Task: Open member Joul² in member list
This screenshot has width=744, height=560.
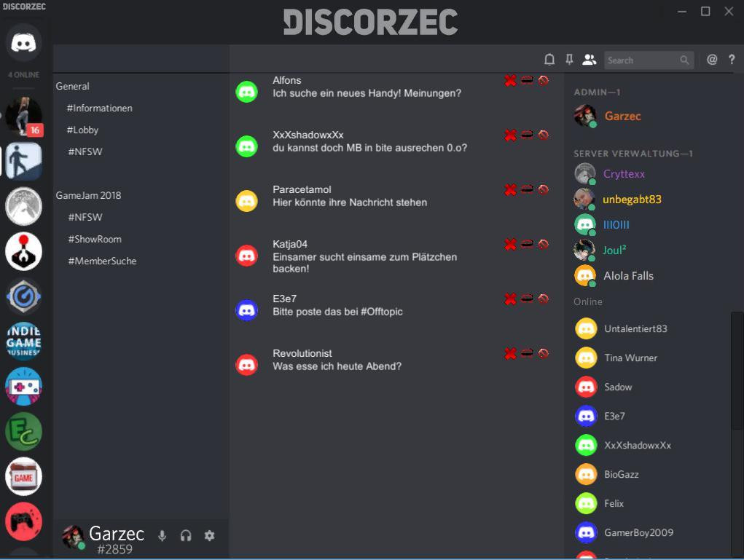Action: click(x=600, y=251)
